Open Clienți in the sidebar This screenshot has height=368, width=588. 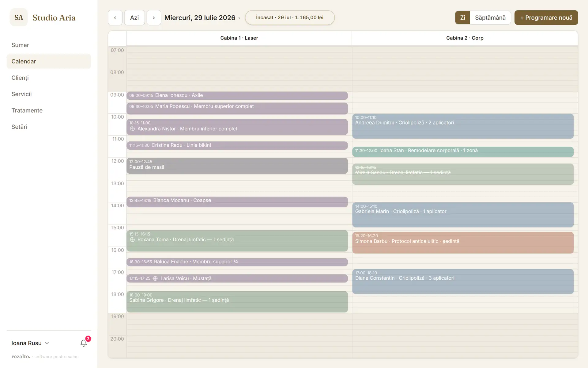(x=49, y=78)
